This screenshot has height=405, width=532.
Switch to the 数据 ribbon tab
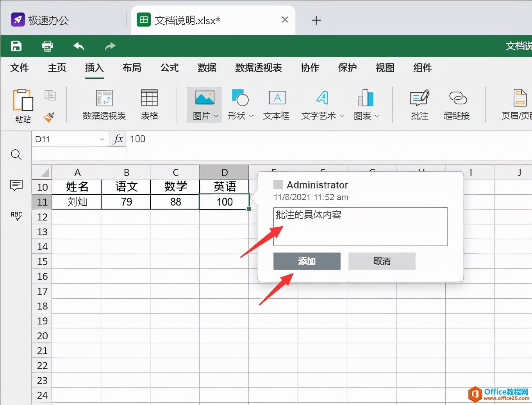[x=207, y=68]
